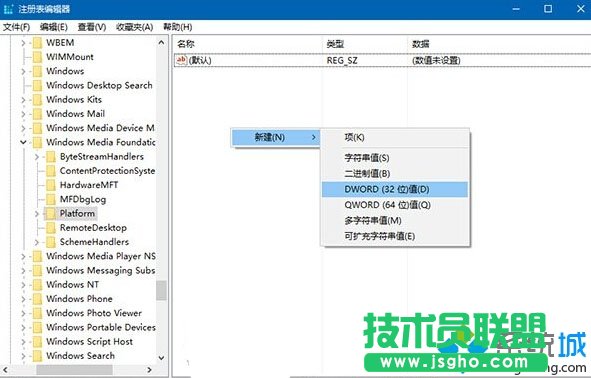Image resolution: width=591 pixels, height=378 pixels.
Task: Click the tree scrollbar down arrow
Action: tap(161, 358)
